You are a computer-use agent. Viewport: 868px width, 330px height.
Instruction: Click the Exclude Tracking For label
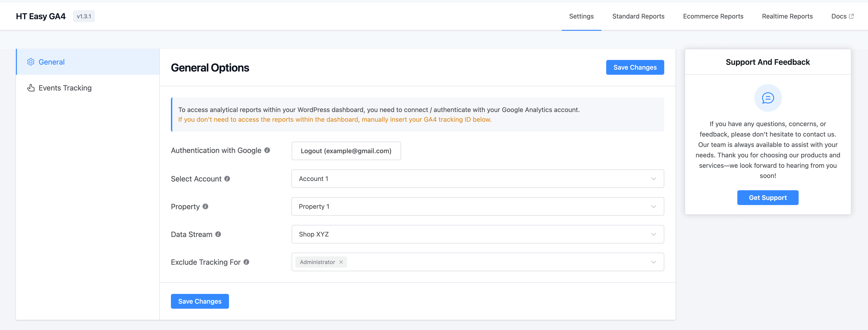206,262
